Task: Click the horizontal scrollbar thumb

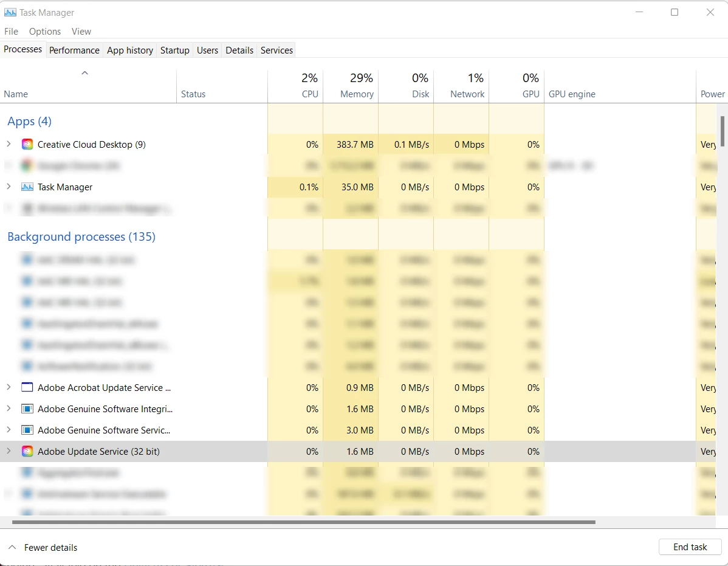Action: tap(304, 522)
